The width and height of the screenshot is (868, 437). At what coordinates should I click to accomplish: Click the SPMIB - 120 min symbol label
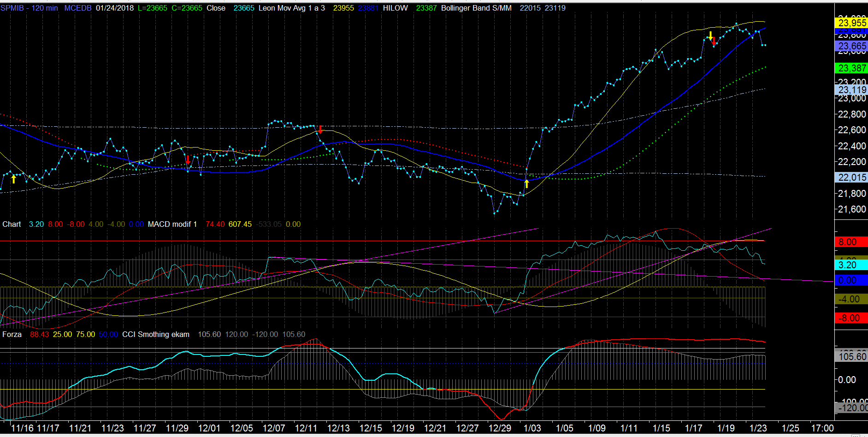(30, 8)
